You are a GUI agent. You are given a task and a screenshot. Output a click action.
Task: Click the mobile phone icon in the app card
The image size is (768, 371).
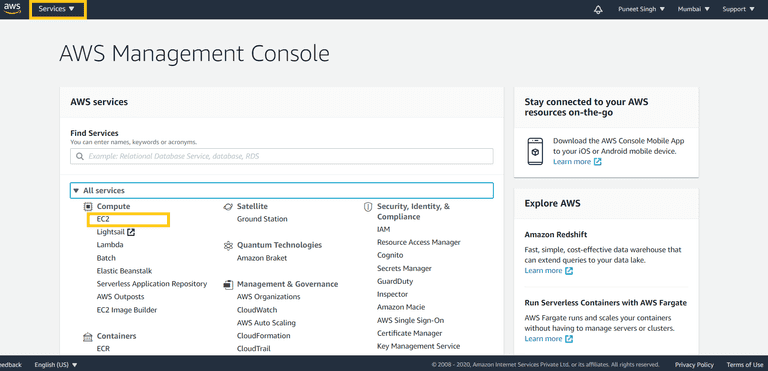coord(535,151)
